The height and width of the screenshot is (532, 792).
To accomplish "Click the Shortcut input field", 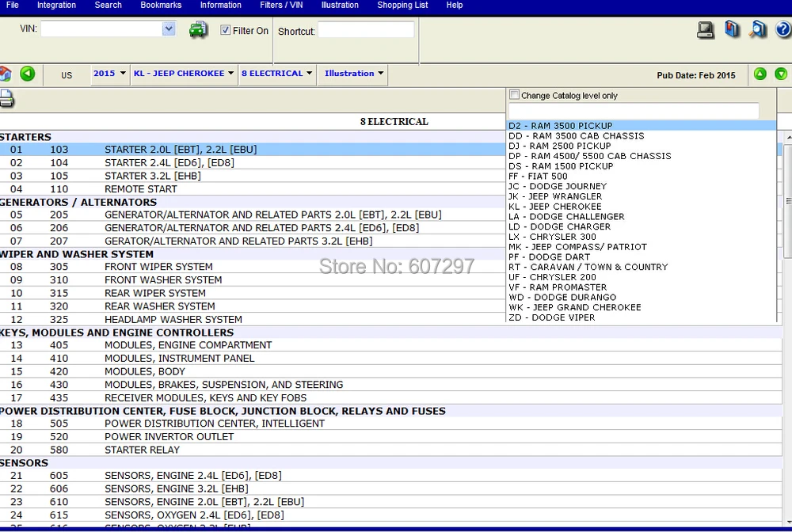I will tap(366, 30).
